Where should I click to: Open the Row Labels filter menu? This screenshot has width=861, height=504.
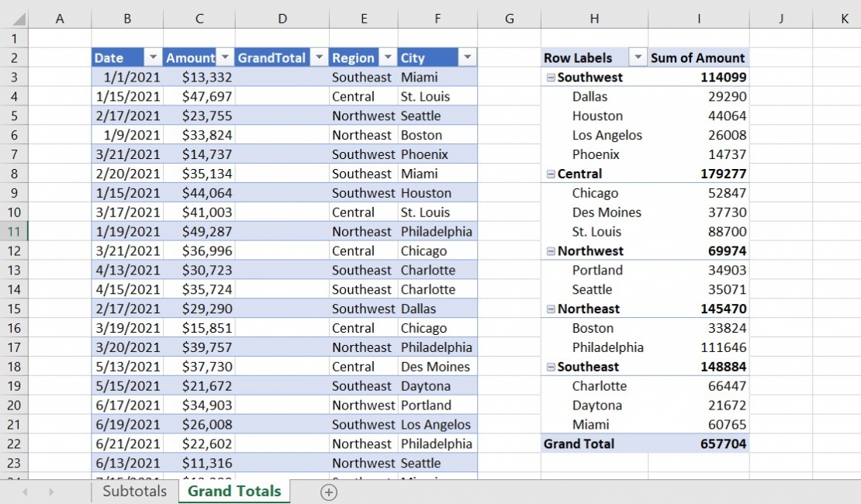(x=639, y=57)
